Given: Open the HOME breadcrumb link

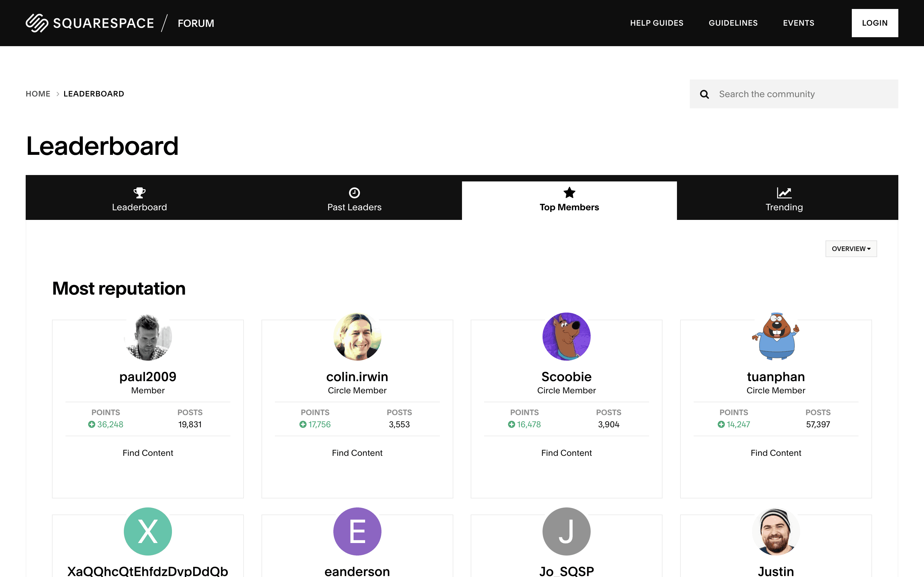Looking at the screenshot, I should [38, 94].
